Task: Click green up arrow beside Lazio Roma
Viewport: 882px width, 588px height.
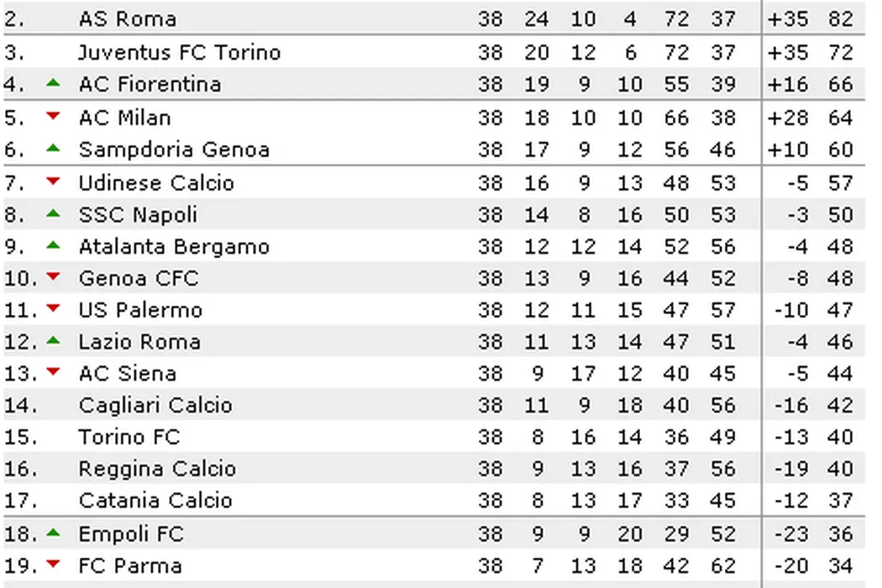Action: [x=54, y=340]
